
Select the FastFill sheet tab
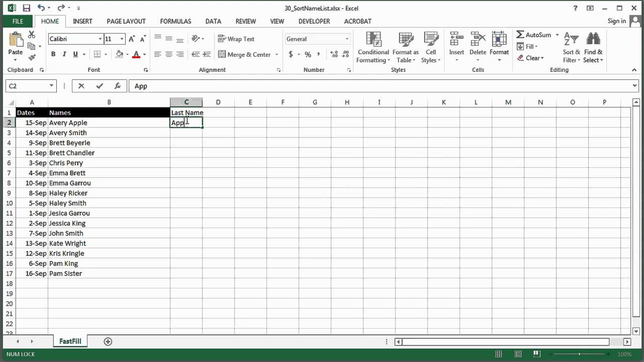pos(70,341)
